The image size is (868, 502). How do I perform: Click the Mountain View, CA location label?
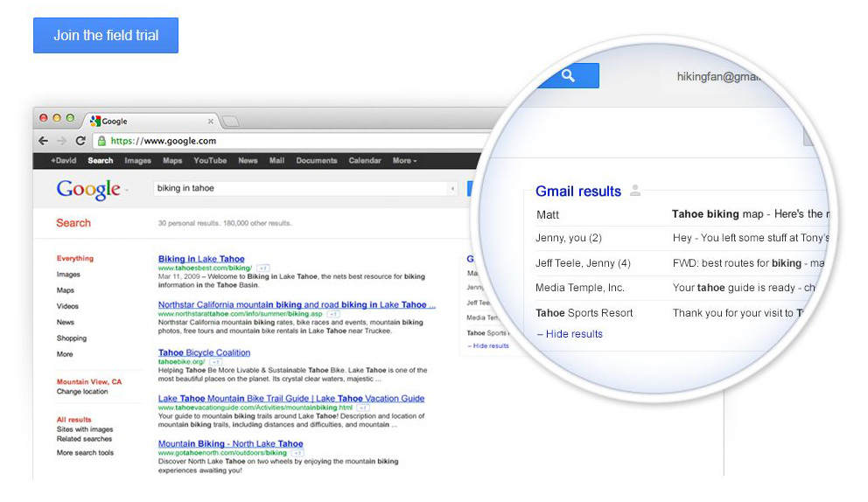89,382
